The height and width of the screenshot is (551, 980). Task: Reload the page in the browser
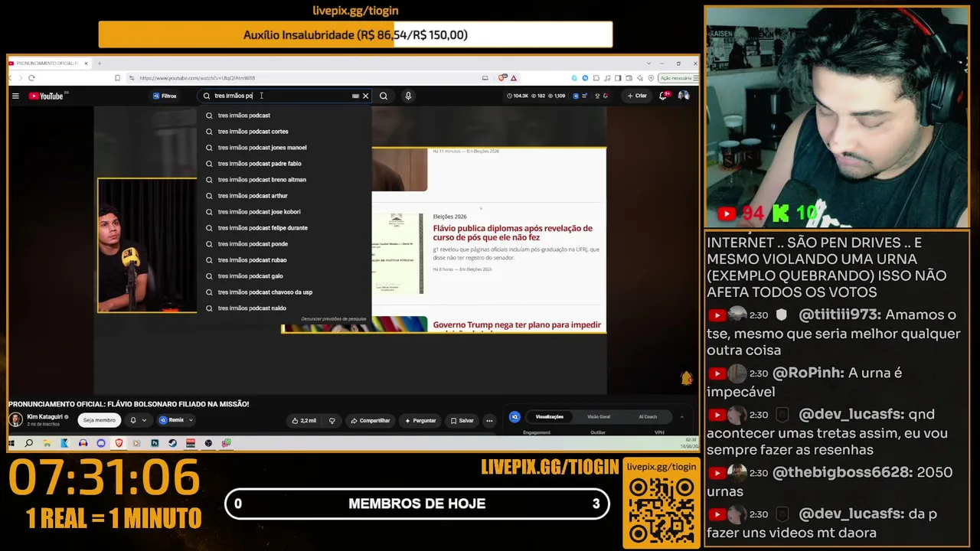[31, 77]
